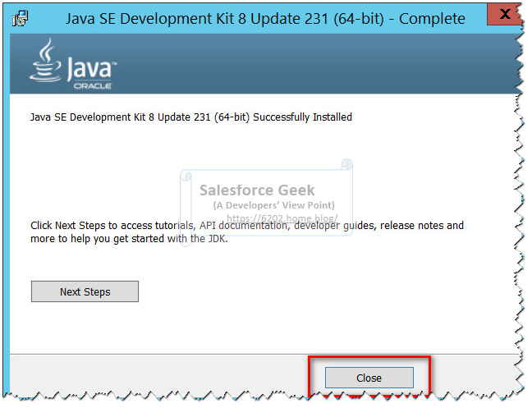The width and height of the screenshot is (532, 408).
Task: Click the Java coffee cup logo
Action: tap(45, 60)
